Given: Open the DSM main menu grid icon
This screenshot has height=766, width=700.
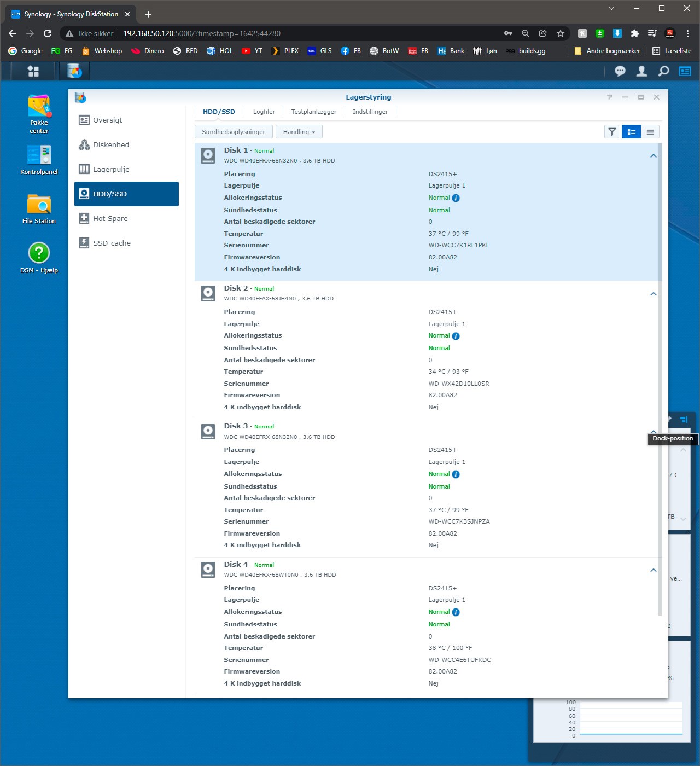Looking at the screenshot, I should tap(33, 71).
